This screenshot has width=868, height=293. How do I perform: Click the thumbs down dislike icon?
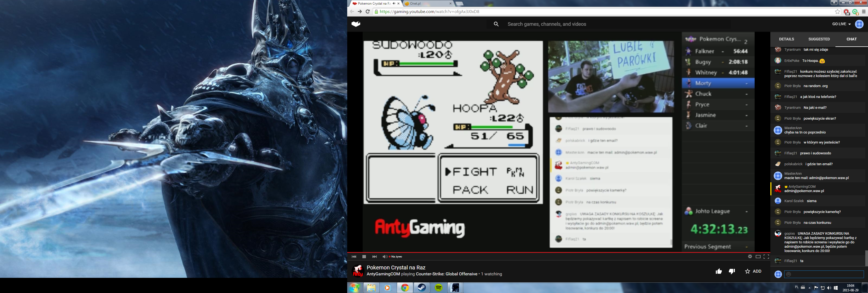(732, 271)
